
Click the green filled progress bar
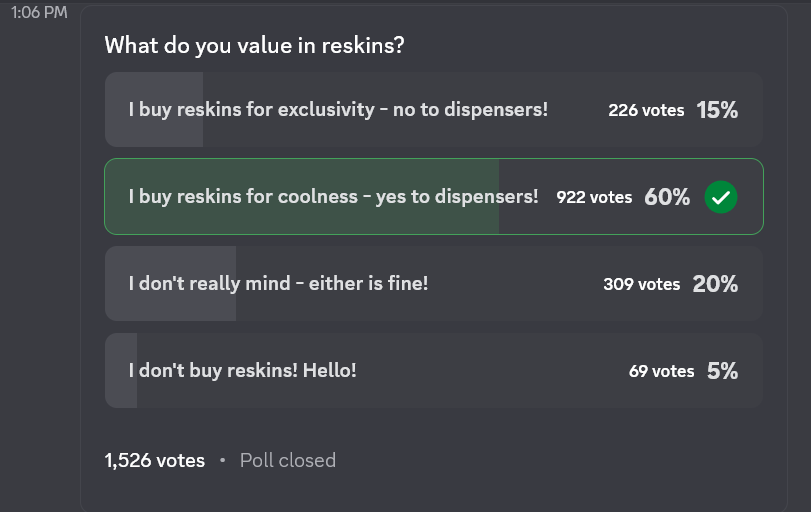click(x=302, y=197)
